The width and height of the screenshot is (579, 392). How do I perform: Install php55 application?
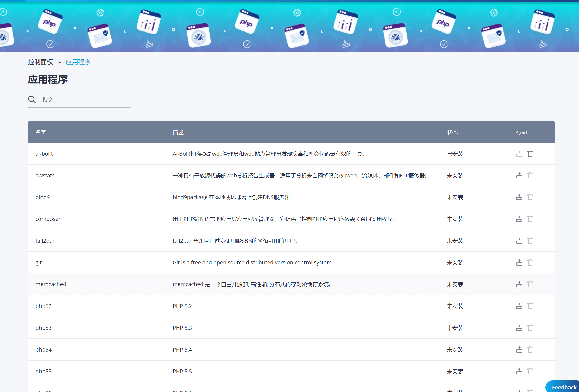pos(519,371)
